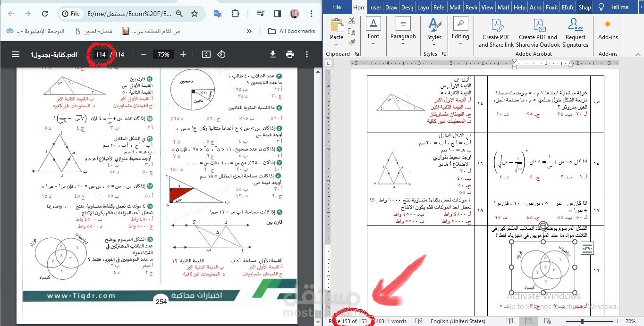Download the PDF كتابة-بجدول1.pdf
The height and width of the screenshot is (326, 644).
pos(273,54)
